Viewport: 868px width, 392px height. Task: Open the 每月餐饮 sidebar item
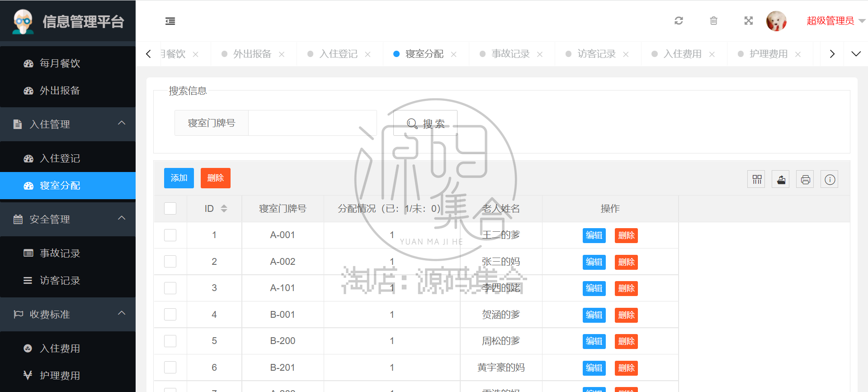point(68,63)
